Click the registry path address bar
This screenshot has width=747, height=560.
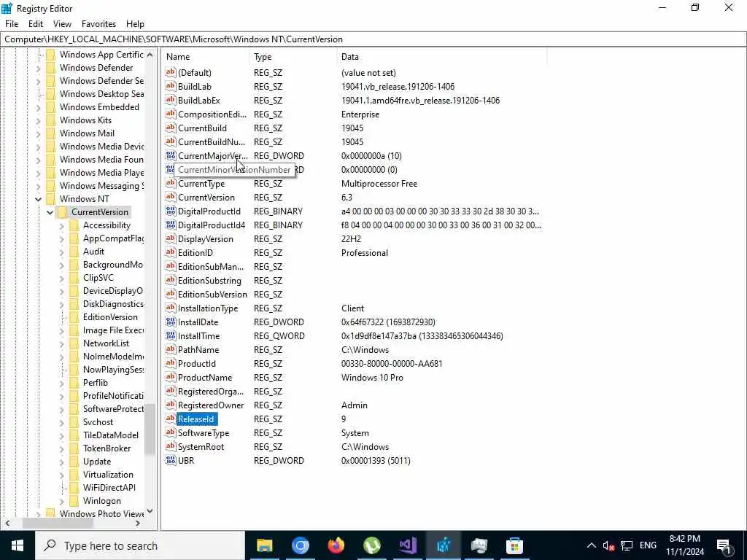point(373,39)
